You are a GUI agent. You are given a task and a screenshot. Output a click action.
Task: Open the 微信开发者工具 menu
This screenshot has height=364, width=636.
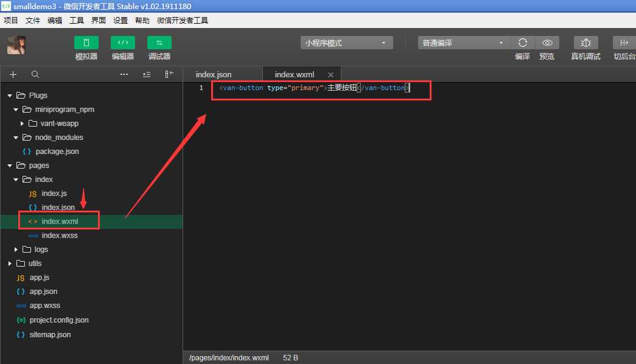[183, 20]
